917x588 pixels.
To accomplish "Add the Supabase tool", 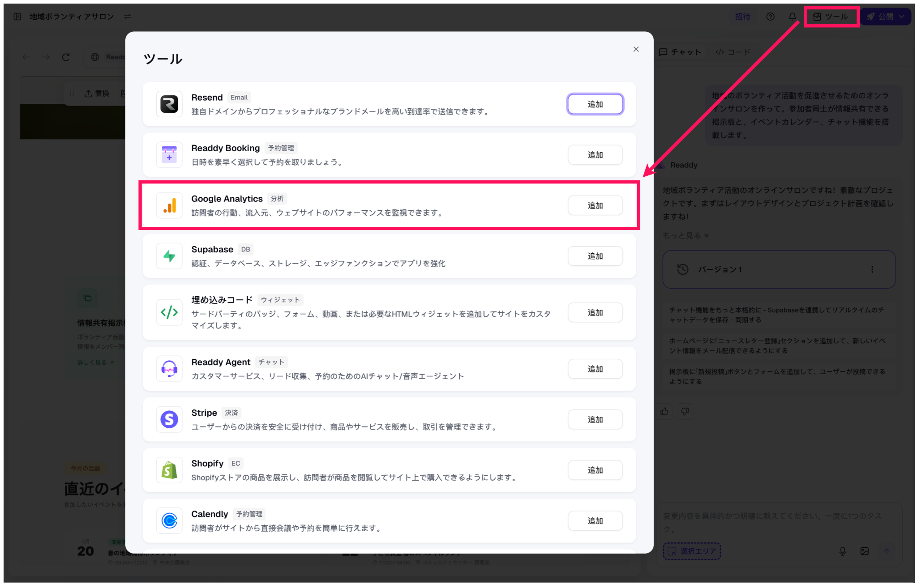I will pyautogui.click(x=595, y=256).
